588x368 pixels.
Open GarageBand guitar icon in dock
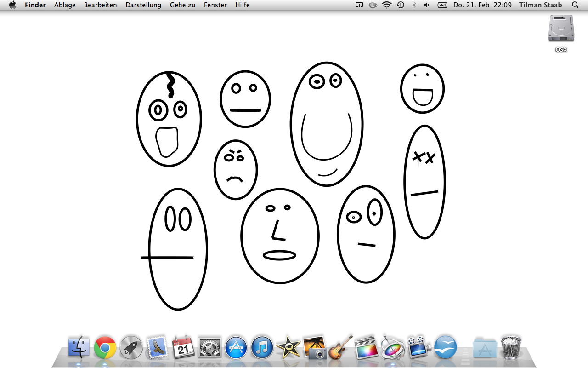coord(341,347)
